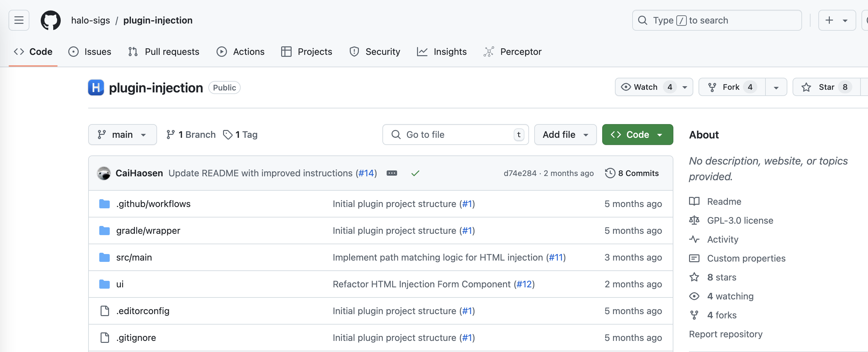
Task: Open pull request #14 link
Action: pos(366,173)
